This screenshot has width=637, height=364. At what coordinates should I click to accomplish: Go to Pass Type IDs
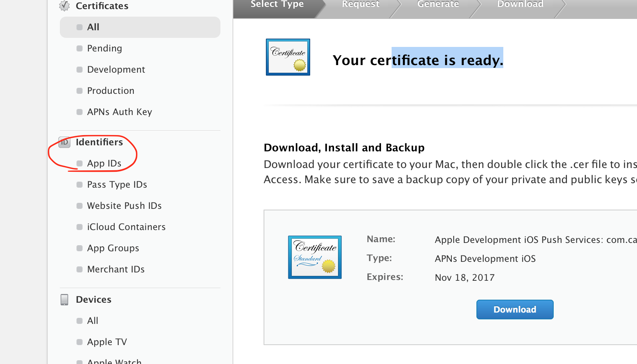click(x=117, y=185)
